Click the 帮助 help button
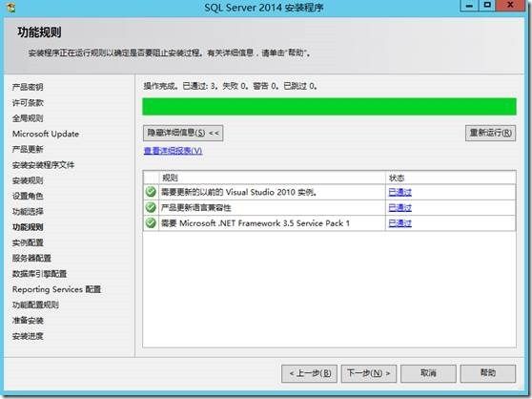 (x=488, y=373)
